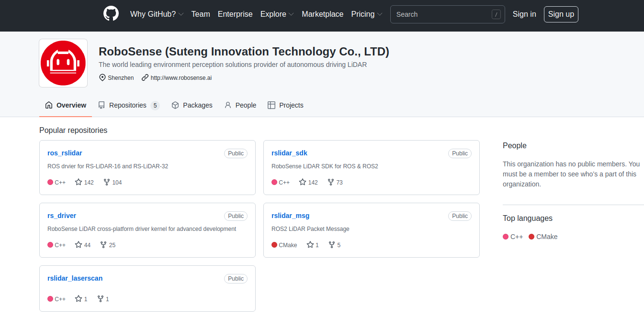Click the fork icon on rslidar_laserscan card

click(101, 299)
